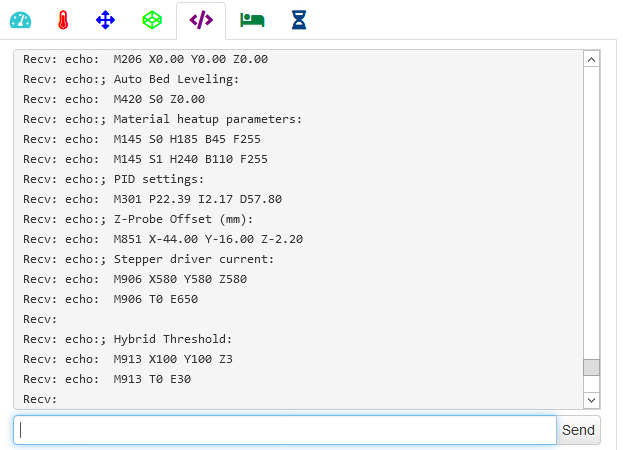Select the purple code terminal tab

tap(201, 20)
